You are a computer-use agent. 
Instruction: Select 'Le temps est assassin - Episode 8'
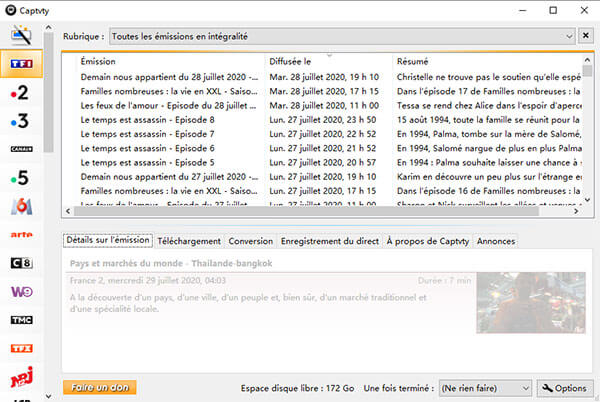tap(147, 120)
